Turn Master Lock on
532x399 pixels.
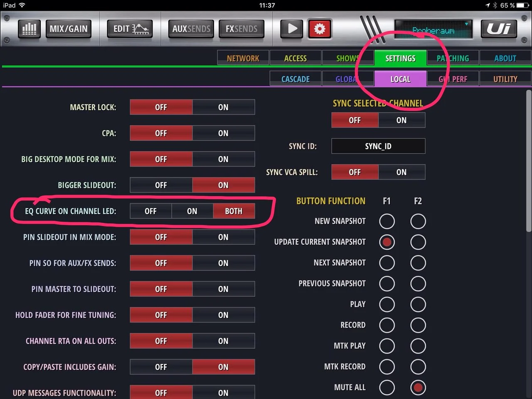point(223,107)
